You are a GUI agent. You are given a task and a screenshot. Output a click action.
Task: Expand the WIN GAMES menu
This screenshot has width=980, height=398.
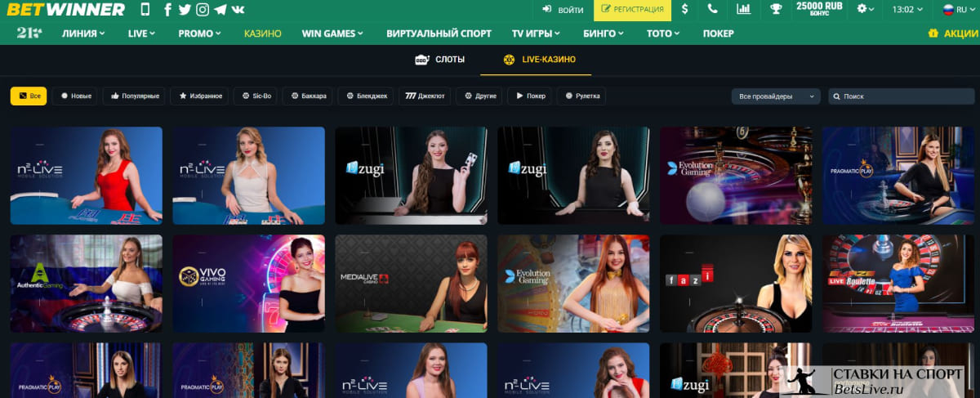(x=333, y=34)
